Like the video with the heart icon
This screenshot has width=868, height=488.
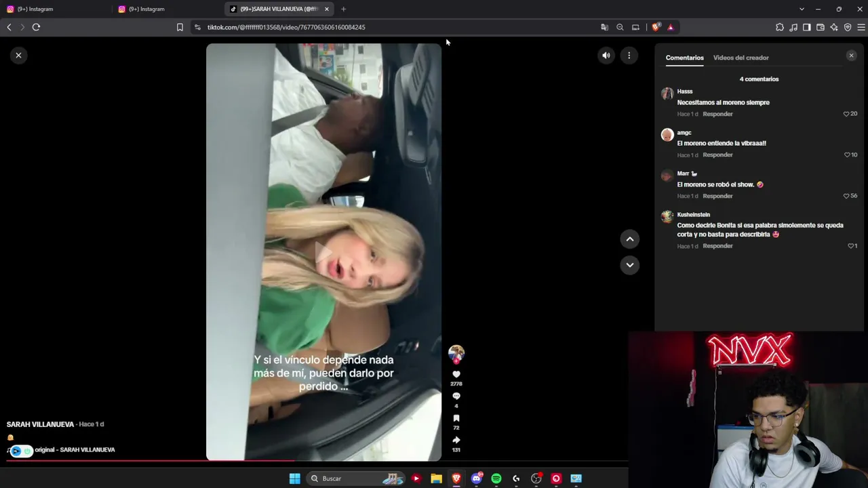pos(456,374)
